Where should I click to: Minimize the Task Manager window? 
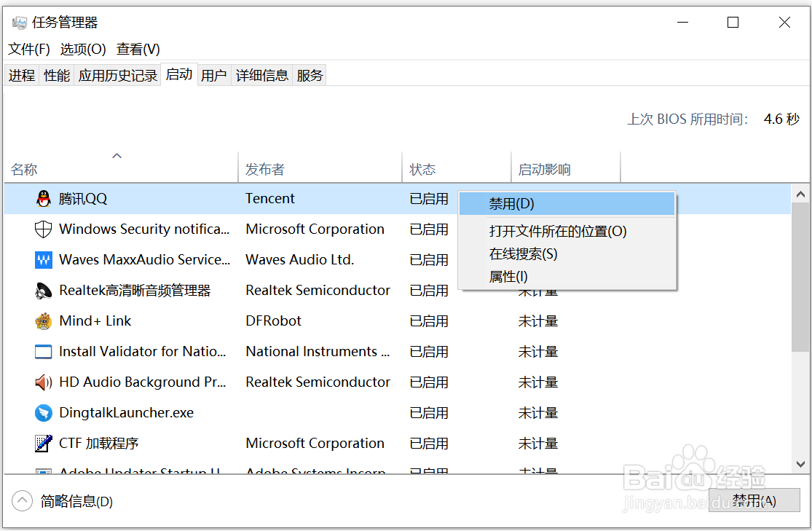pyautogui.click(x=682, y=23)
